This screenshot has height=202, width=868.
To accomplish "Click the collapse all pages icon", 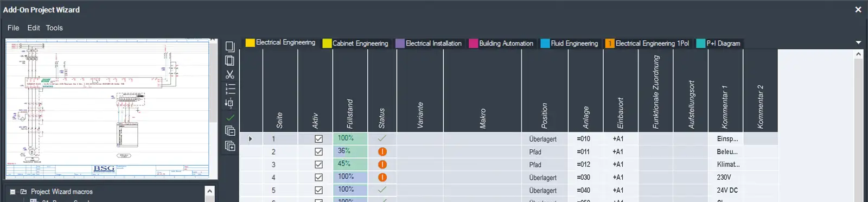I will click(x=230, y=131).
